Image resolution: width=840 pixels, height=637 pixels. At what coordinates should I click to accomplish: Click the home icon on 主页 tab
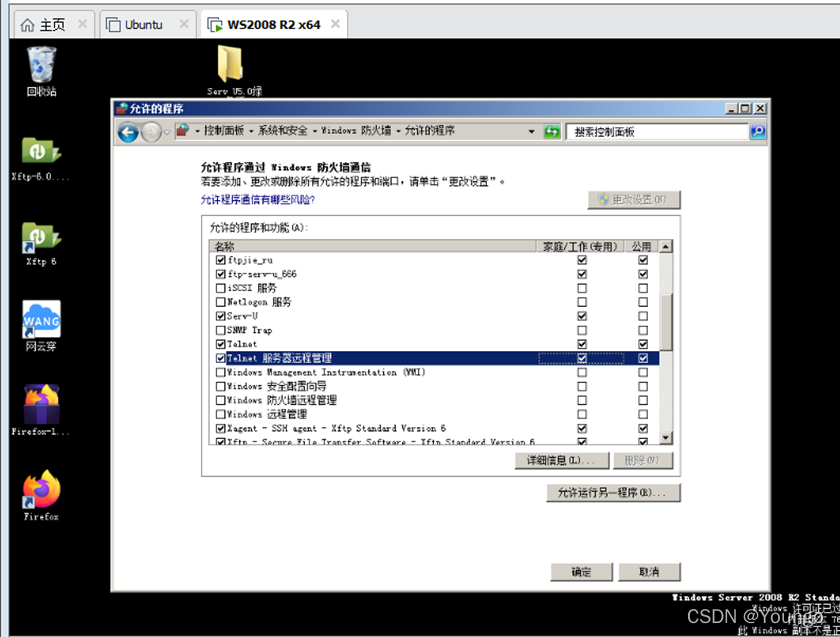[x=27, y=25]
